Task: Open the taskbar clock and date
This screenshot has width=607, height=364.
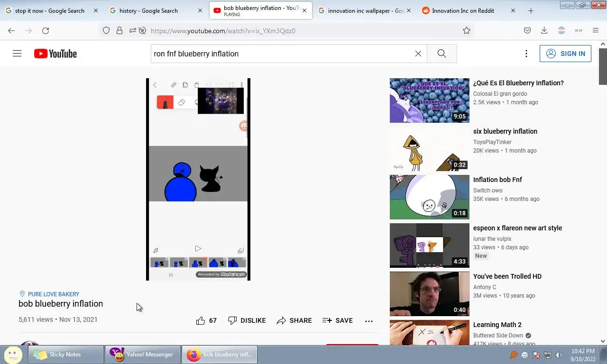Action: pyautogui.click(x=583, y=355)
